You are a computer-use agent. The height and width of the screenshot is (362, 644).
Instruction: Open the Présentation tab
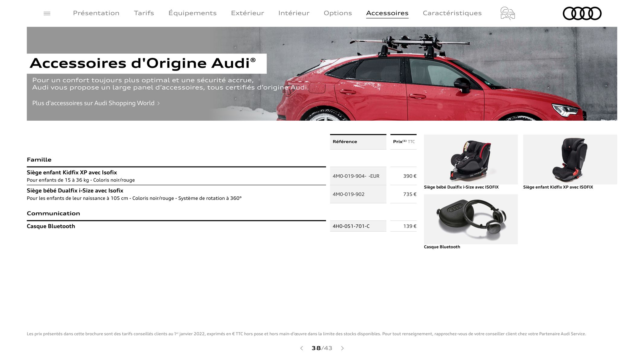coord(96,13)
